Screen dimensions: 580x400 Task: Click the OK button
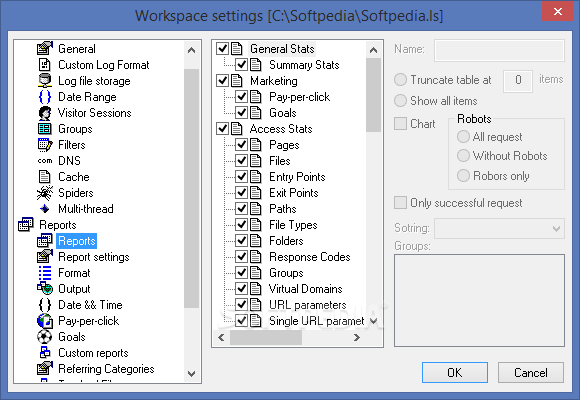[x=455, y=372]
